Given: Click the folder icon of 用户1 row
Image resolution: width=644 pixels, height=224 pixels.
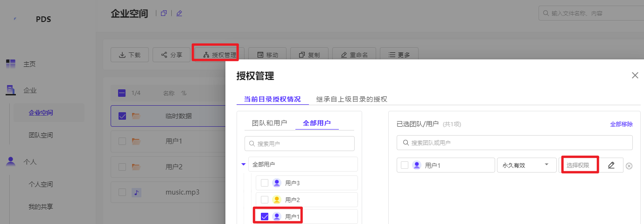Looking at the screenshot, I should pos(136,141).
